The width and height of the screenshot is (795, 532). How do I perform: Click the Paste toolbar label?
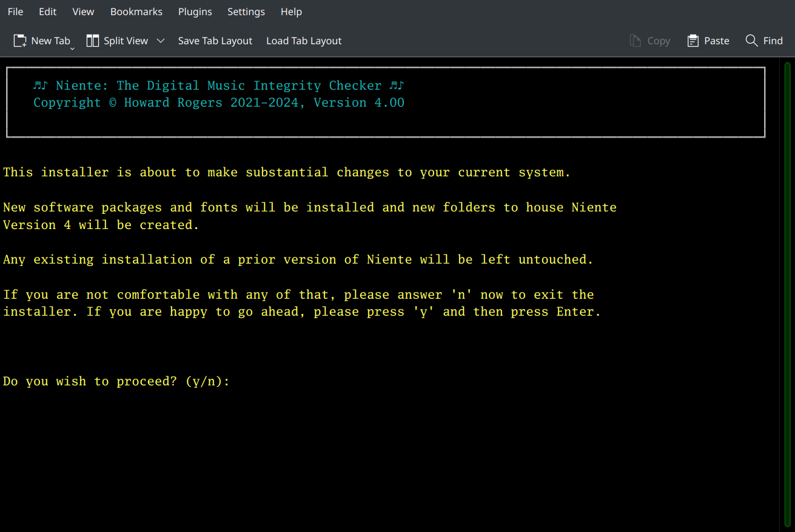click(716, 40)
